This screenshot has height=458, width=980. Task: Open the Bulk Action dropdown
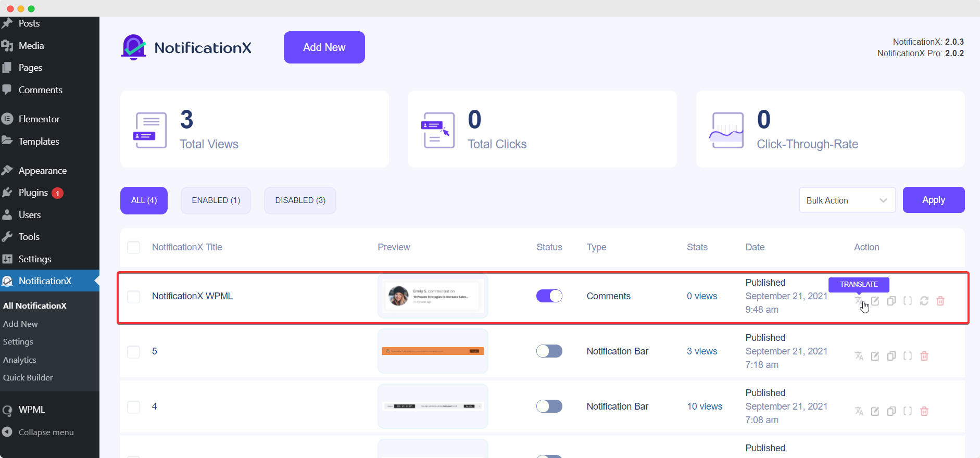point(847,200)
